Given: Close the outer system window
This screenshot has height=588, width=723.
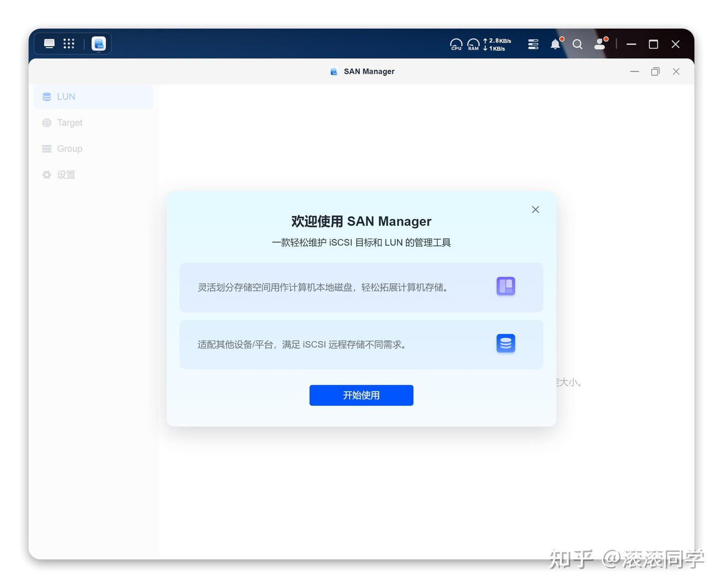Looking at the screenshot, I should [676, 44].
